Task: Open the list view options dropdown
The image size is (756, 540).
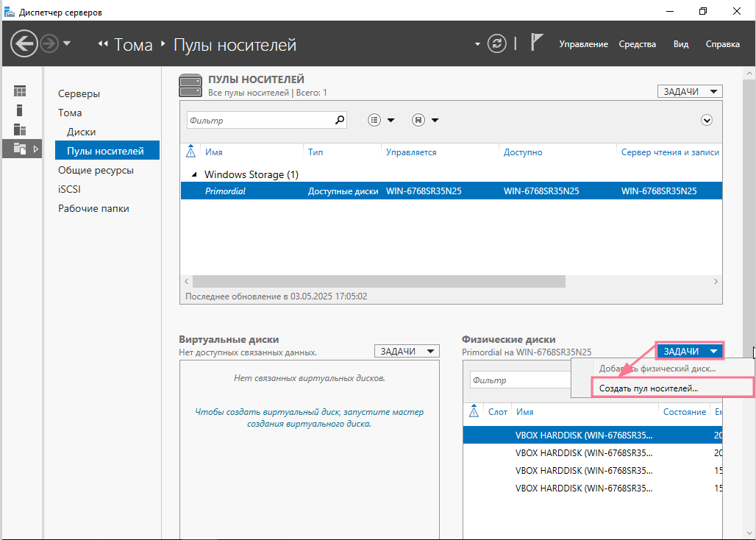Action: pos(381,120)
